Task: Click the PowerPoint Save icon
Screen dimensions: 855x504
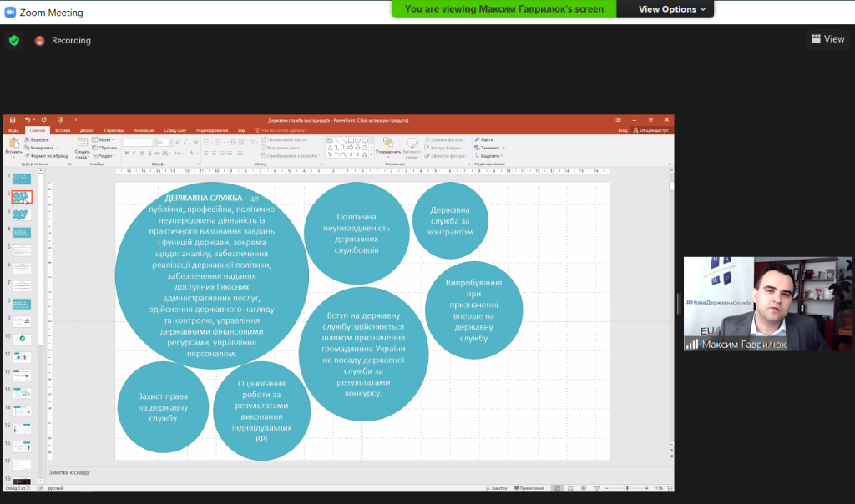Action: pyautogui.click(x=13, y=120)
